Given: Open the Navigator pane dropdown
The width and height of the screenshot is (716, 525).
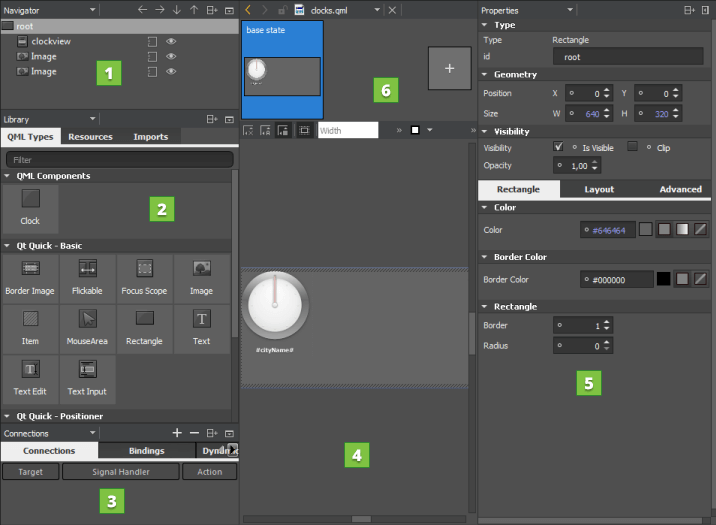Looking at the screenshot, I should 93,10.
